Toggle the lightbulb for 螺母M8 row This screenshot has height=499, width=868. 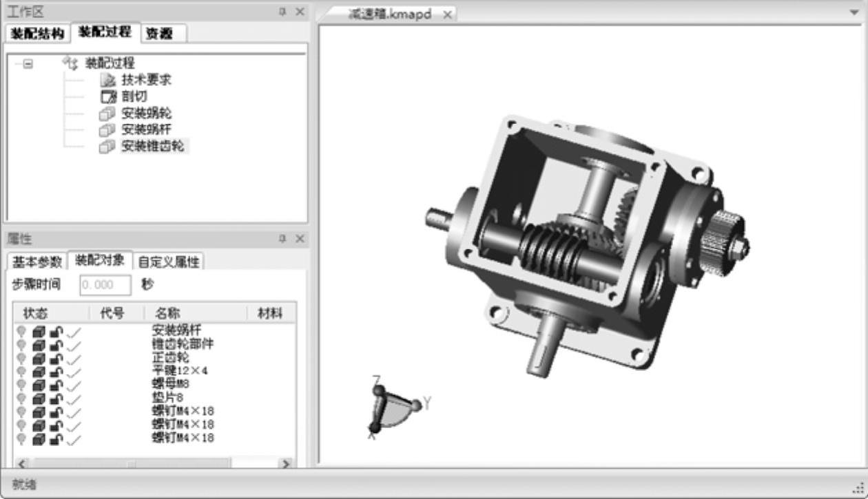click(x=21, y=384)
